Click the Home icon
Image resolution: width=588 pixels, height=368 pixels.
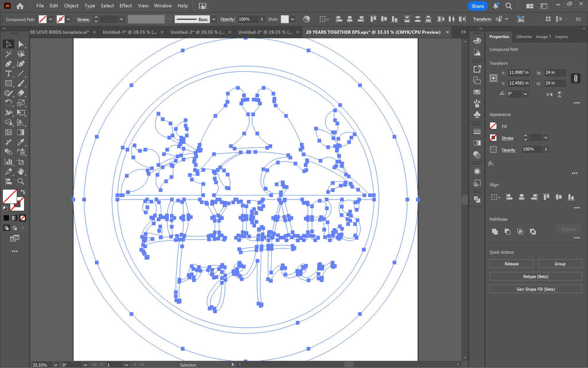[20, 6]
